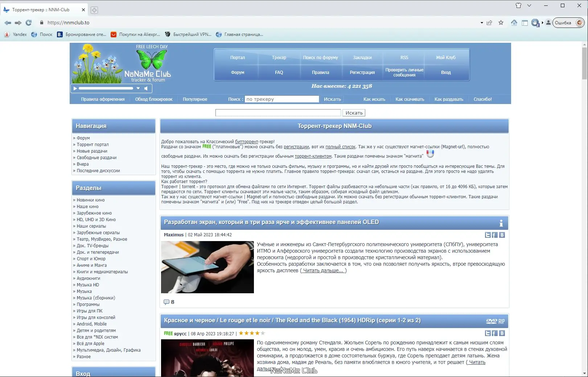Viewport: 588px width, 377px height.
Task: Expand the tab list chevron in title bar
Action: point(529,5)
